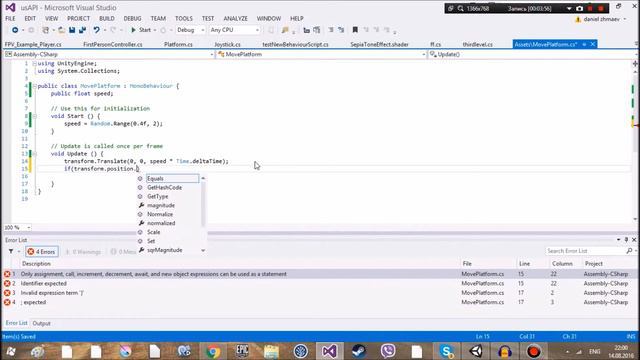Open the FILE menu
This screenshot has height=360, width=640.
point(10,18)
